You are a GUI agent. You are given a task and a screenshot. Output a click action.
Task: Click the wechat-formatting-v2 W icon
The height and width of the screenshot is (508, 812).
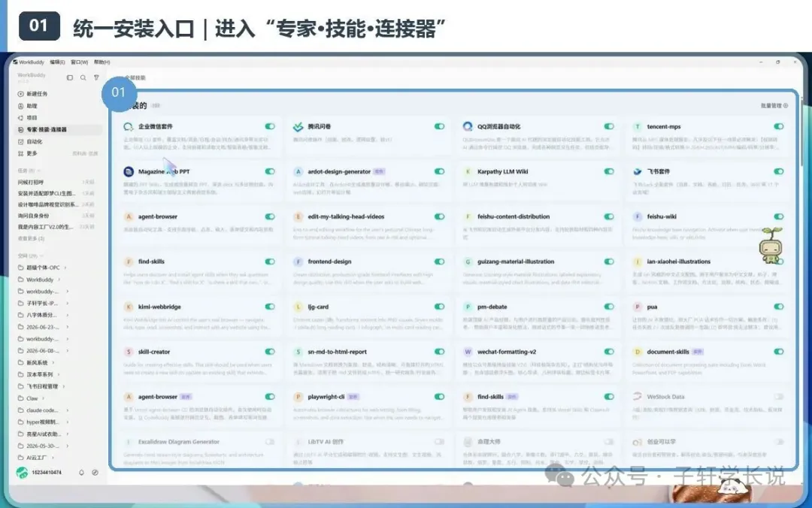468,352
